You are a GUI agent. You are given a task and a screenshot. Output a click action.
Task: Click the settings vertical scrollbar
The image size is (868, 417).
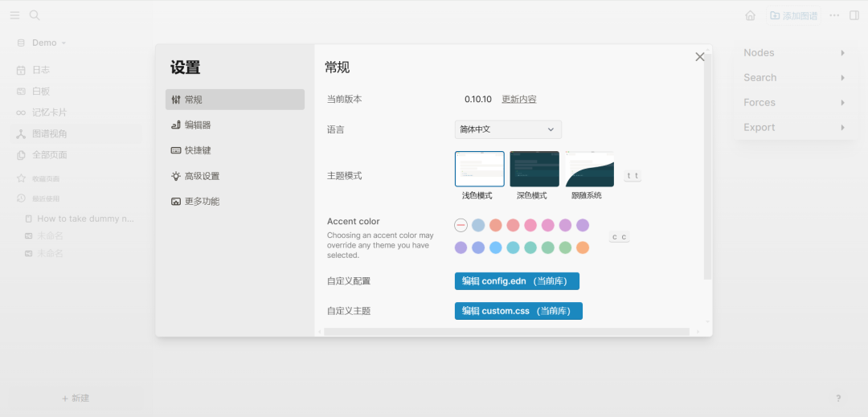(708, 166)
